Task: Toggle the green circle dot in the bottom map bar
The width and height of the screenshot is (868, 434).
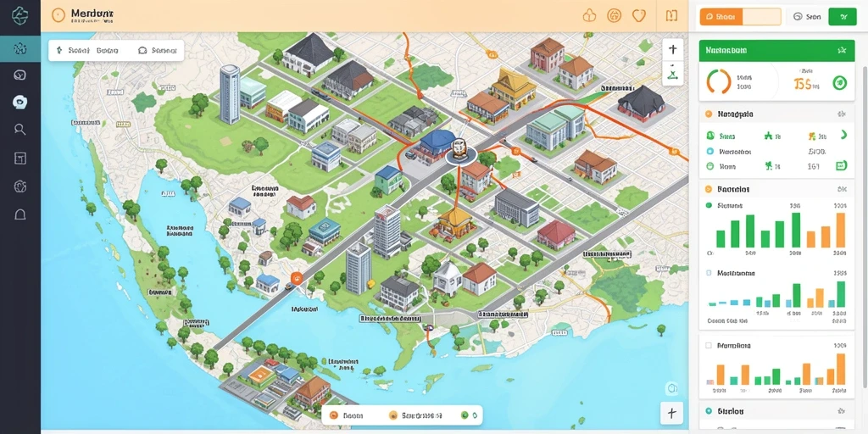Action: pos(465,415)
